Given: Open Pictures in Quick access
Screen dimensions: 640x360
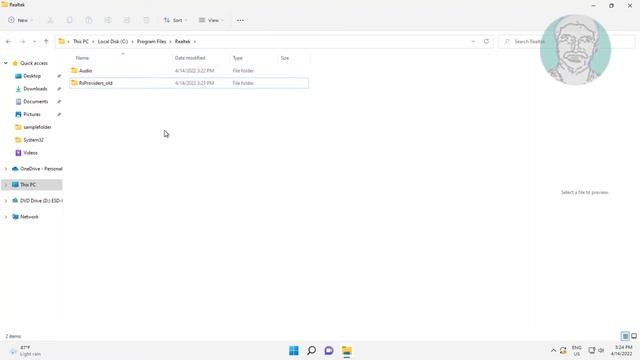Looking at the screenshot, I should (x=32, y=114).
